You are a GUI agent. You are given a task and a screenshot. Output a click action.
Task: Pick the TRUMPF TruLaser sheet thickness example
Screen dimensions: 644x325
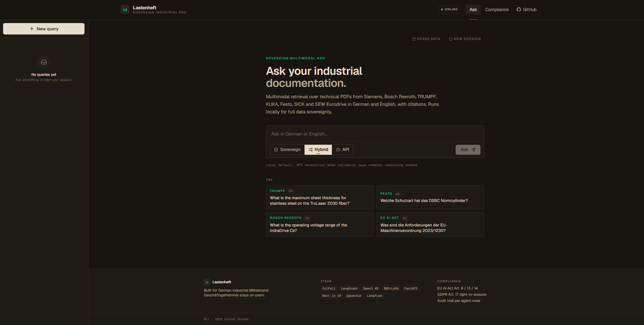[320, 197]
